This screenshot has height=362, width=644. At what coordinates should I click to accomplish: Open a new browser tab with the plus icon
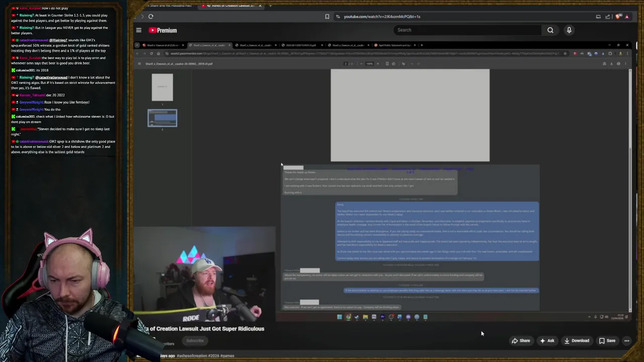click(271, 6)
